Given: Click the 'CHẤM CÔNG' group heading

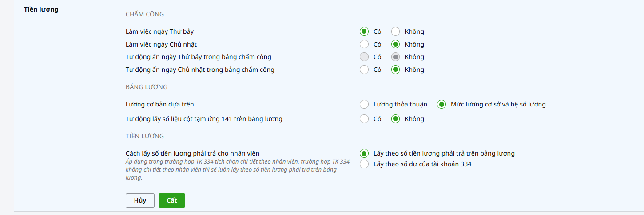Looking at the screenshot, I should coord(145,14).
